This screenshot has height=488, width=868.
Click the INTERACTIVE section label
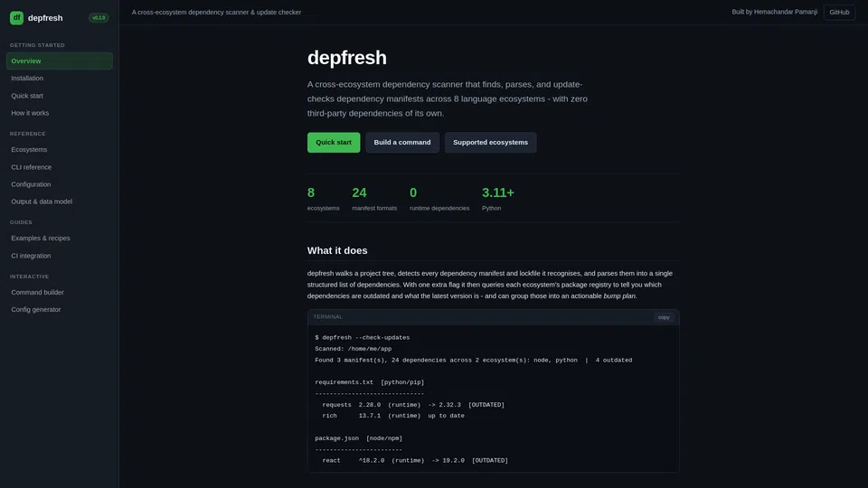(29, 277)
